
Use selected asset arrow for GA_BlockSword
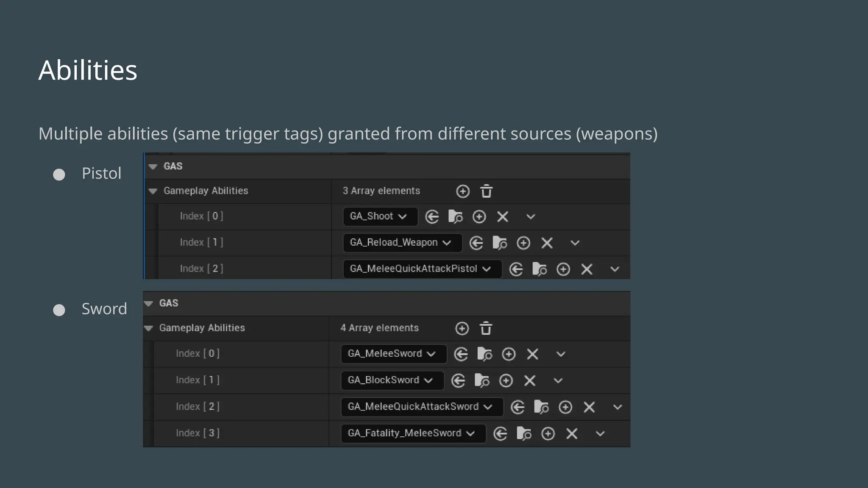click(x=459, y=381)
